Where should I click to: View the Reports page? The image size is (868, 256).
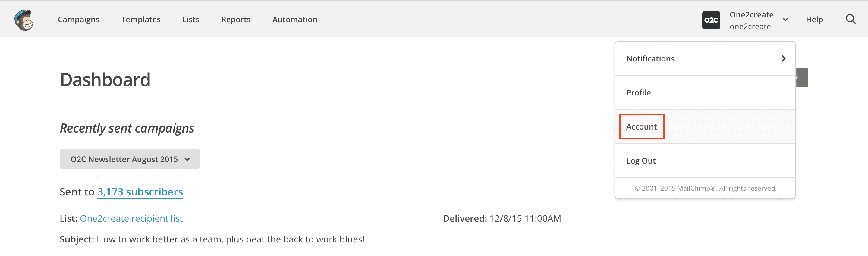pyautogui.click(x=236, y=20)
